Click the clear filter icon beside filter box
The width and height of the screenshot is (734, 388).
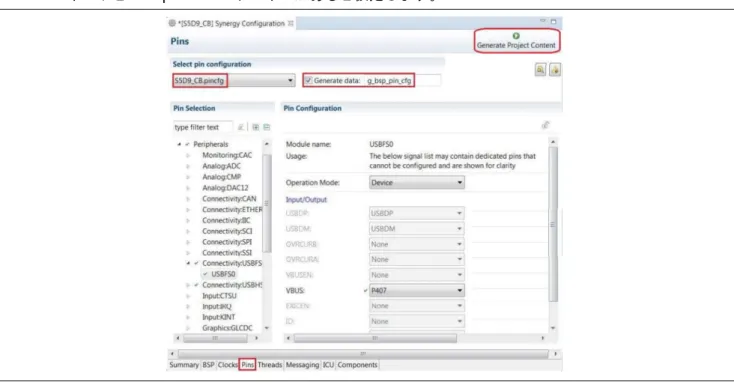[241, 127]
